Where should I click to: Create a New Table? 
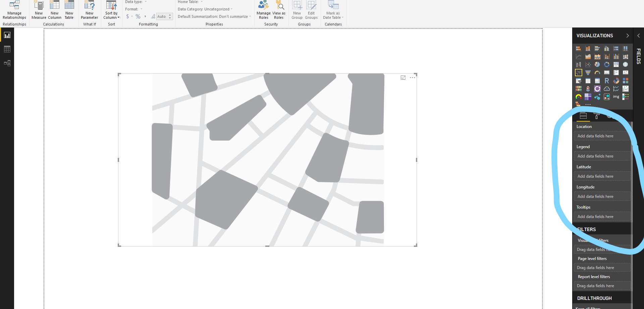pyautogui.click(x=69, y=10)
